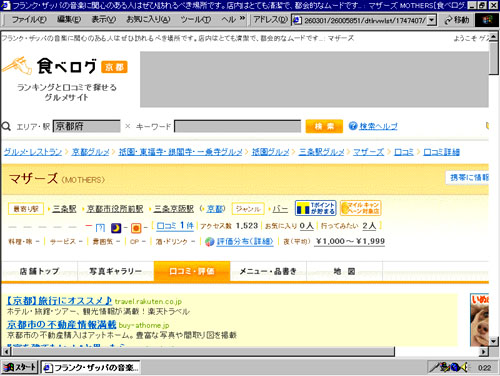This screenshot has height=376, width=500.
Task: Switch to the 地図 tab
Action: click(345, 271)
